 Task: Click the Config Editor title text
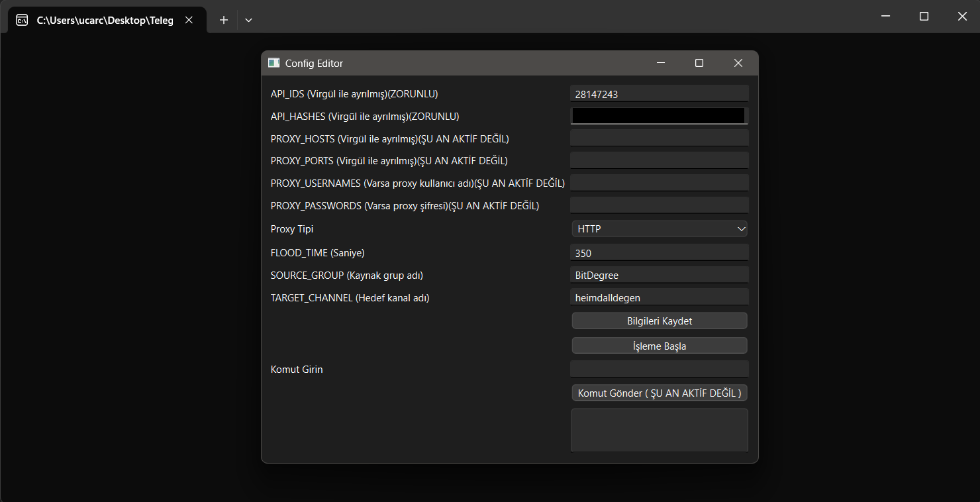pos(314,64)
